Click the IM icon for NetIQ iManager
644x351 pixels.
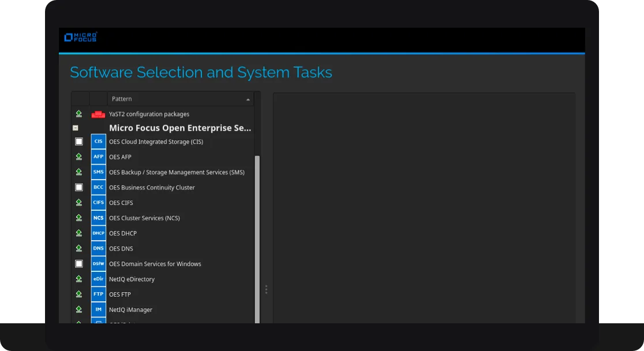(98, 309)
